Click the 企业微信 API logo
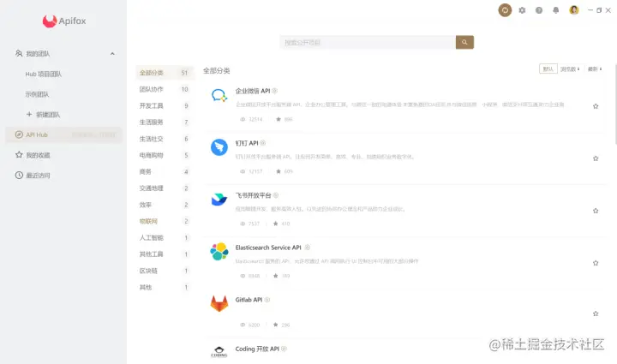The width and height of the screenshot is (617, 364). (219, 95)
